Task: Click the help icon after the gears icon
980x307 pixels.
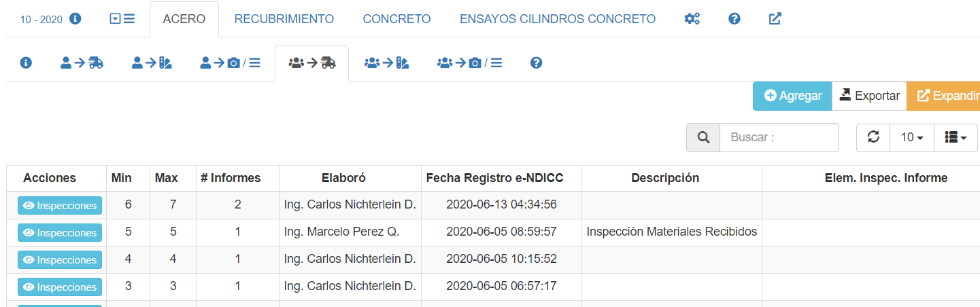Action: pos(734,19)
